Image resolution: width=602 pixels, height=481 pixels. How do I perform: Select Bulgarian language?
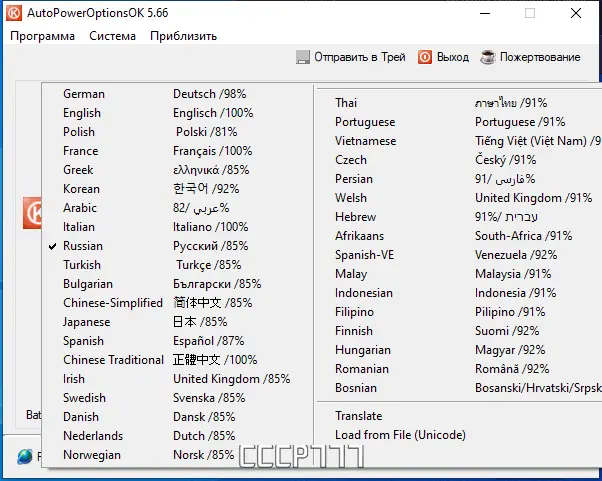(177, 284)
